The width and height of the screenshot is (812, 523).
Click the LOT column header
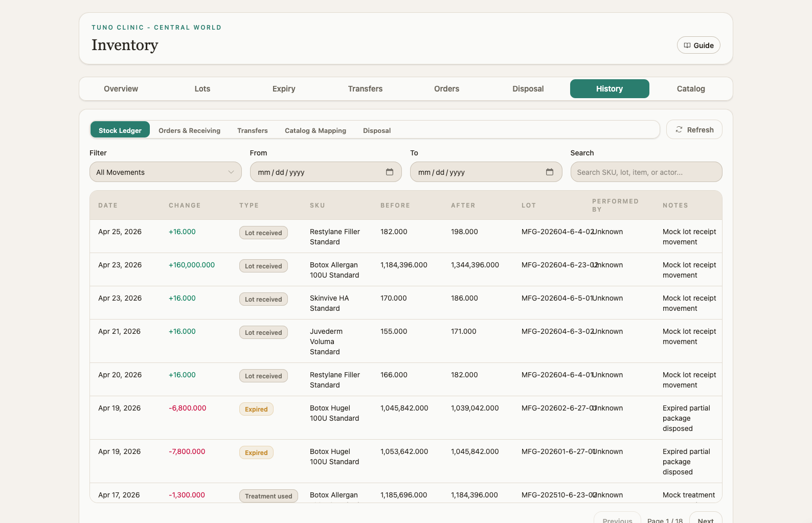coord(529,206)
